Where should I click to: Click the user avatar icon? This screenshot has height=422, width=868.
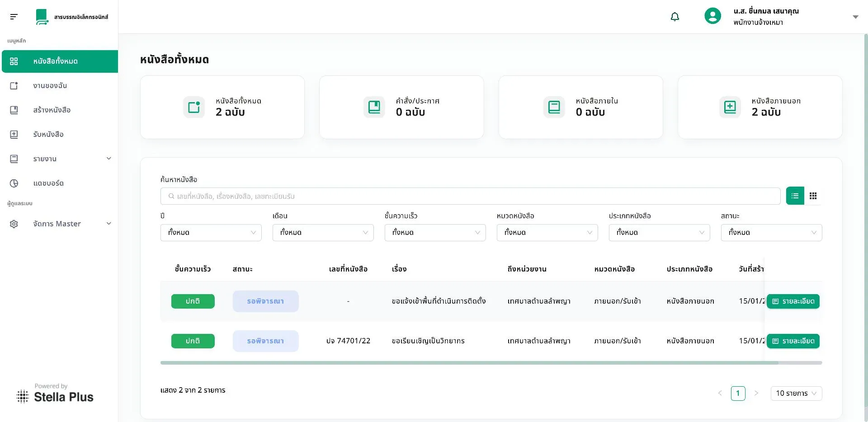712,16
